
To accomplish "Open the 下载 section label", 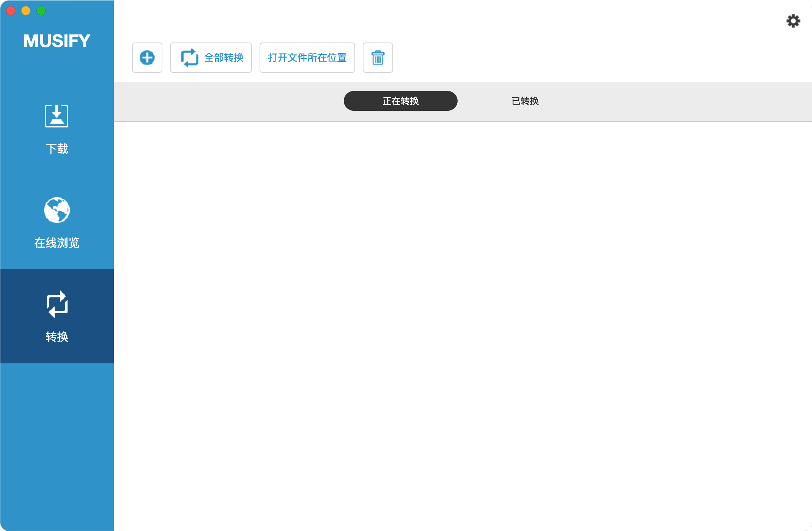I will point(57,149).
